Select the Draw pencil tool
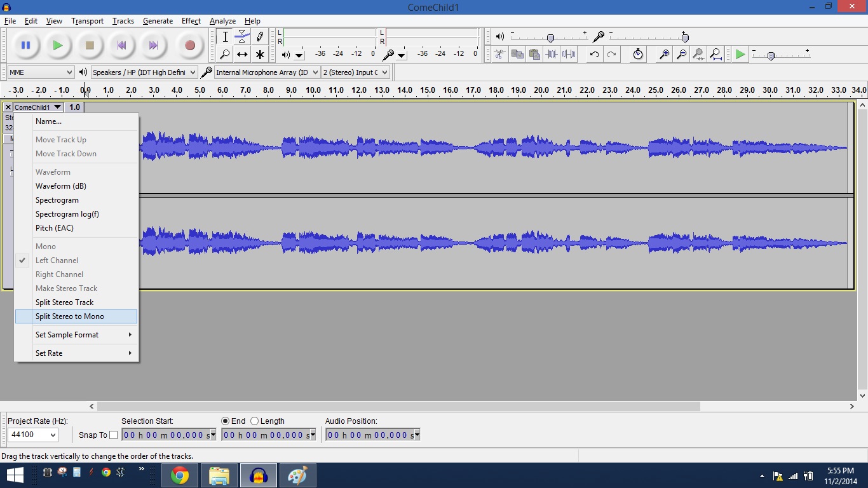 click(259, 37)
